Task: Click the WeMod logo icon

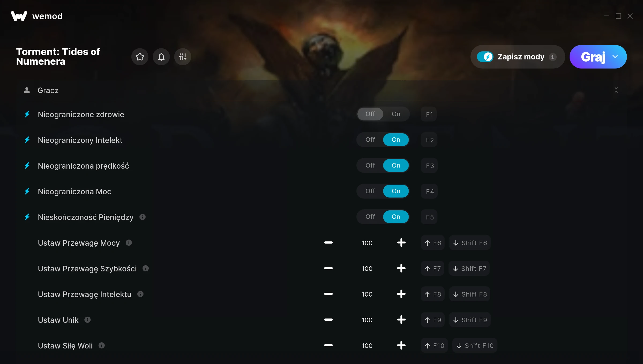Action: pyautogui.click(x=19, y=16)
